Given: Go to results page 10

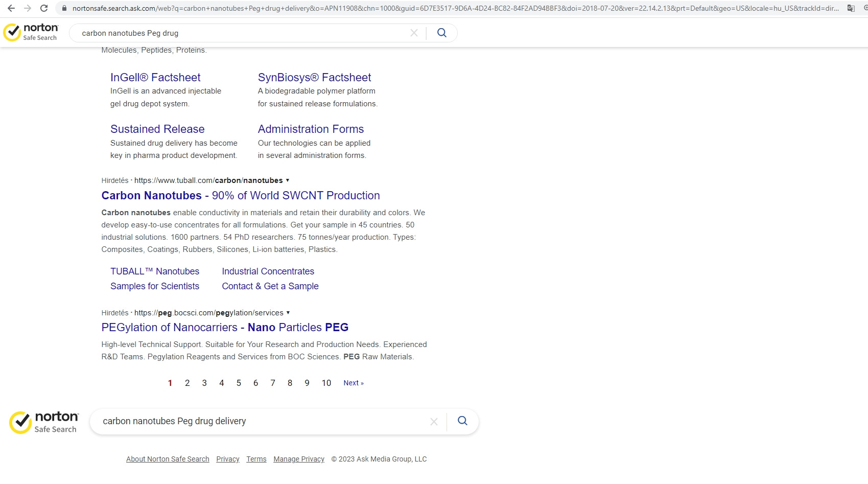Looking at the screenshot, I should (x=326, y=383).
